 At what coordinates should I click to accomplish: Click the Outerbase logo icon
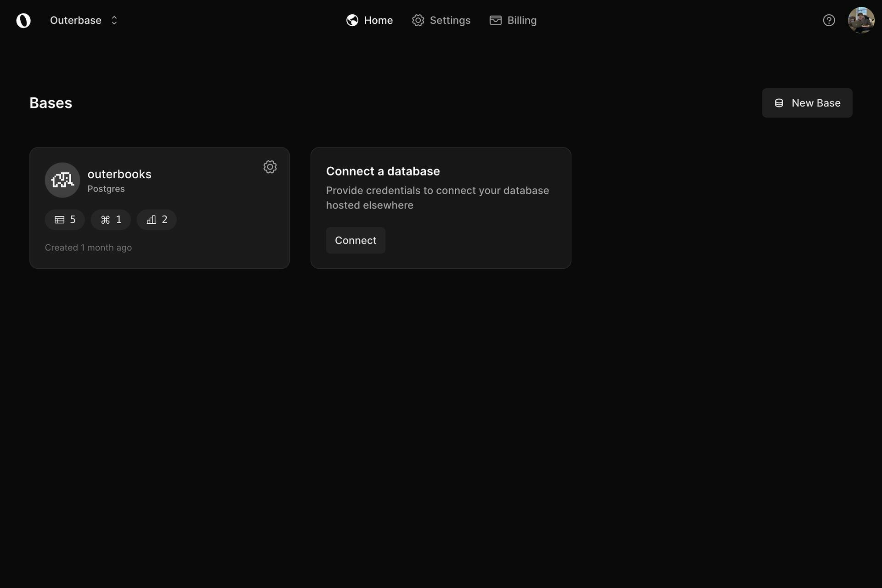(x=23, y=20)
